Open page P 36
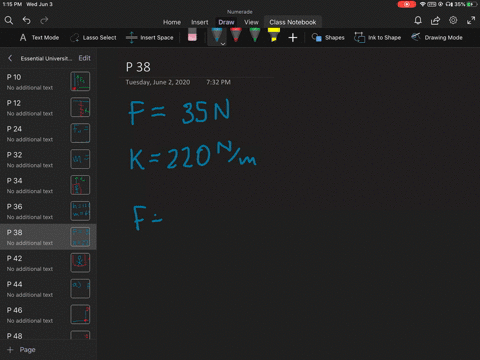This screenshot has height=360, width=480. click(48, 211)
